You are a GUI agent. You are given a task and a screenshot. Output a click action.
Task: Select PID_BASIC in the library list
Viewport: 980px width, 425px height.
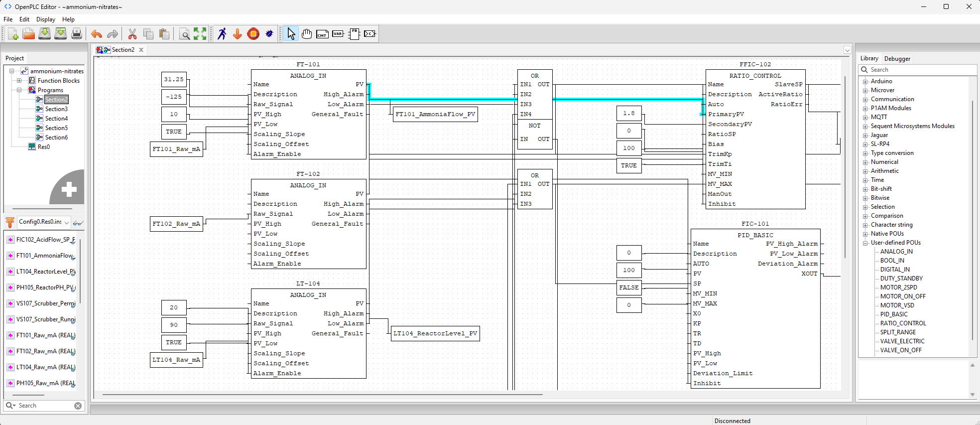tap(893, 314)
